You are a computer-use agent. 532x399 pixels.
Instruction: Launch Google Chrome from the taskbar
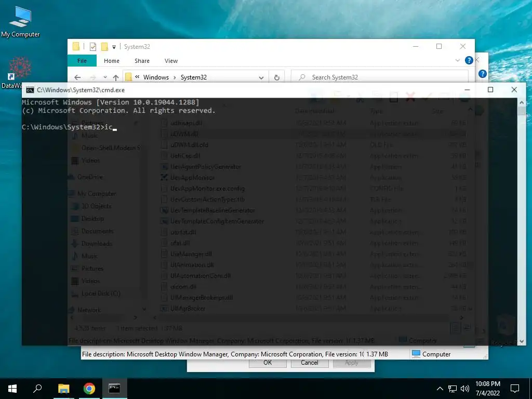coord(89,389)
